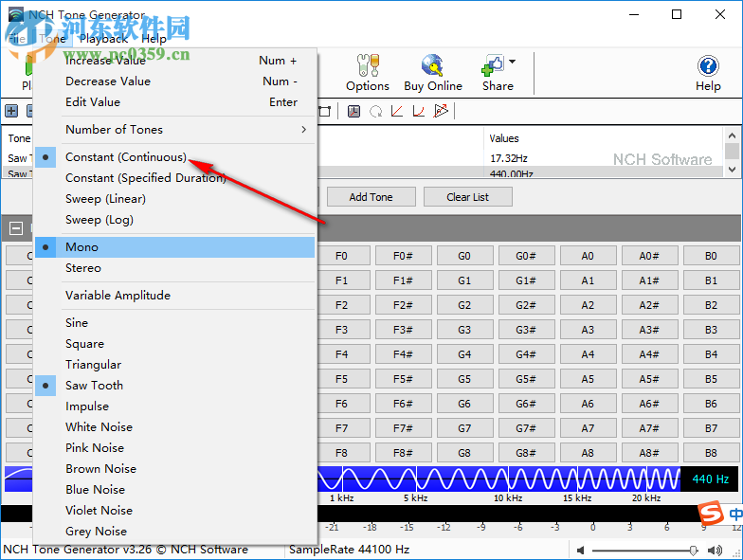Click the Buy Online key icon

click(432, 66)
